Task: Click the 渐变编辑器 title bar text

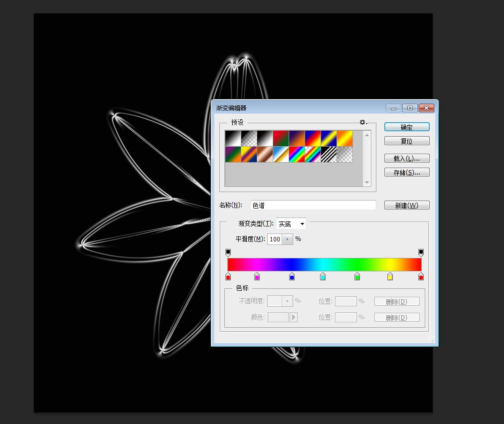Action: click(x=231, y=108)
